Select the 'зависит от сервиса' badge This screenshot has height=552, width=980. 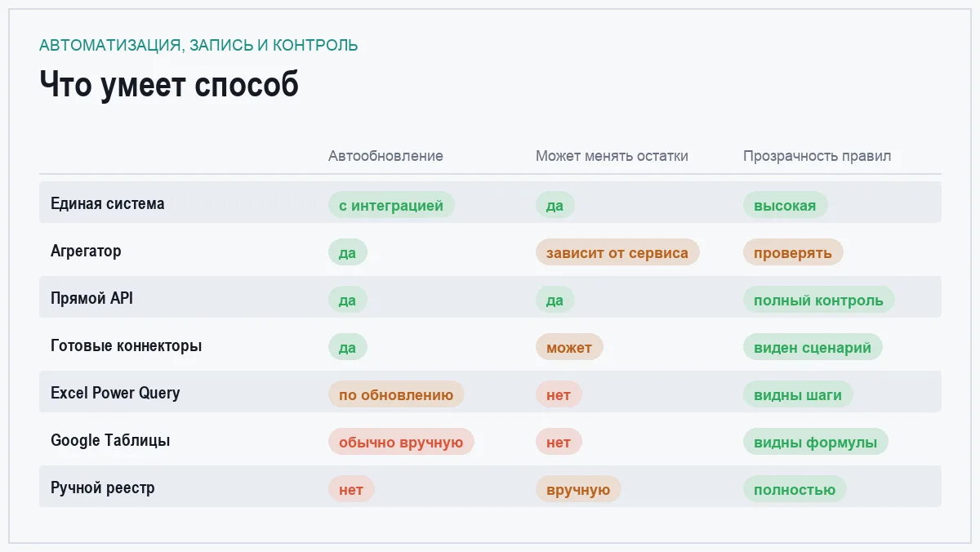[x=617, y=252]
